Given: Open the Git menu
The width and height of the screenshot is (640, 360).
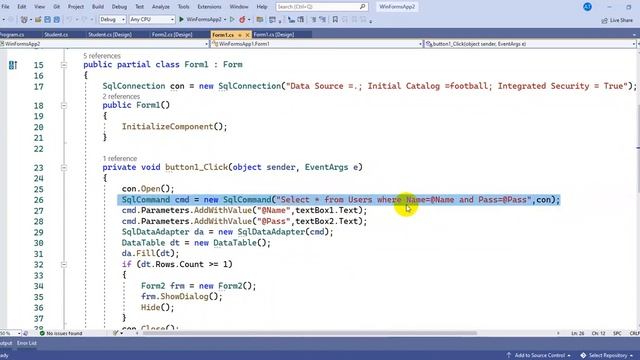Looking at the screenshot, I should pos(56,7).
